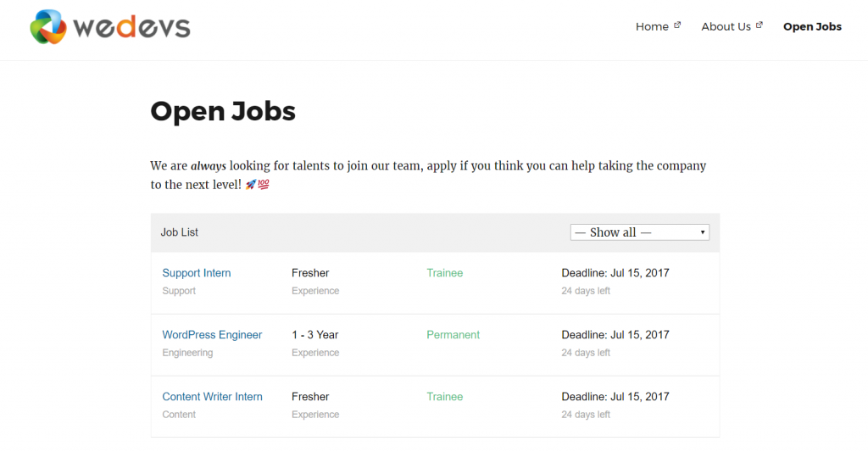View the Content Writer Intern position
The width and height of the screenshot is (868, 452).
point(212,397)
